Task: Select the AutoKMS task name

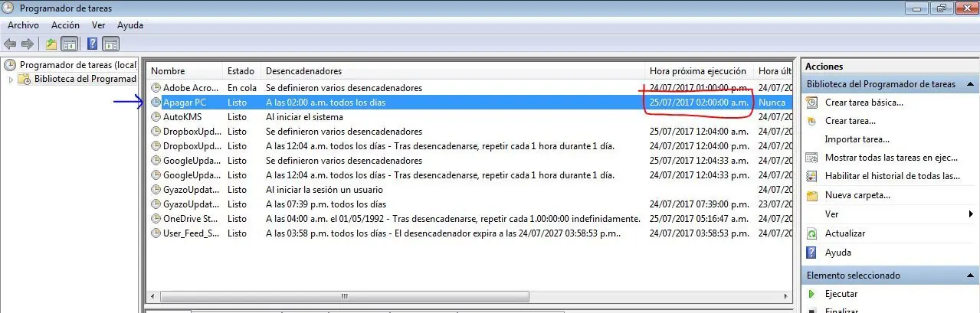Action: pos(182,117)
